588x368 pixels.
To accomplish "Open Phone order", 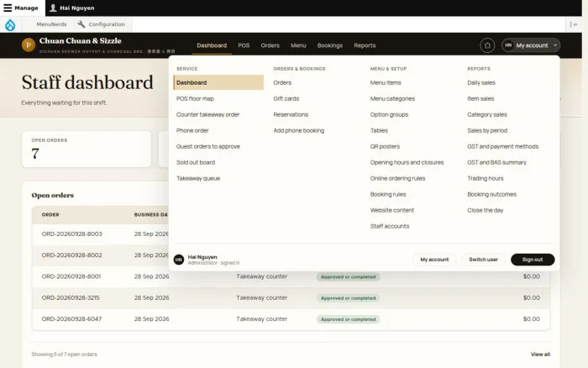I will [x=192, y=130].
